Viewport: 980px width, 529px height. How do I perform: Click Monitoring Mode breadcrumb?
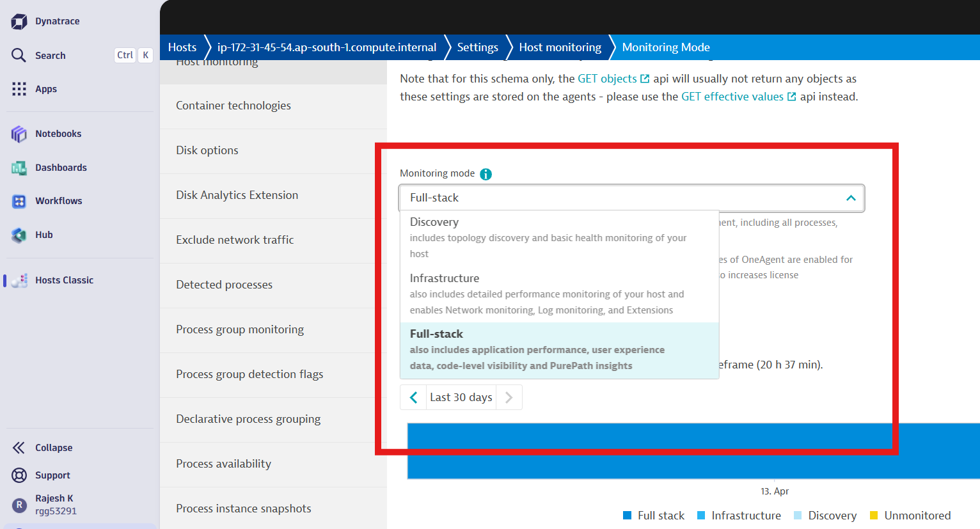click(666, 47)
